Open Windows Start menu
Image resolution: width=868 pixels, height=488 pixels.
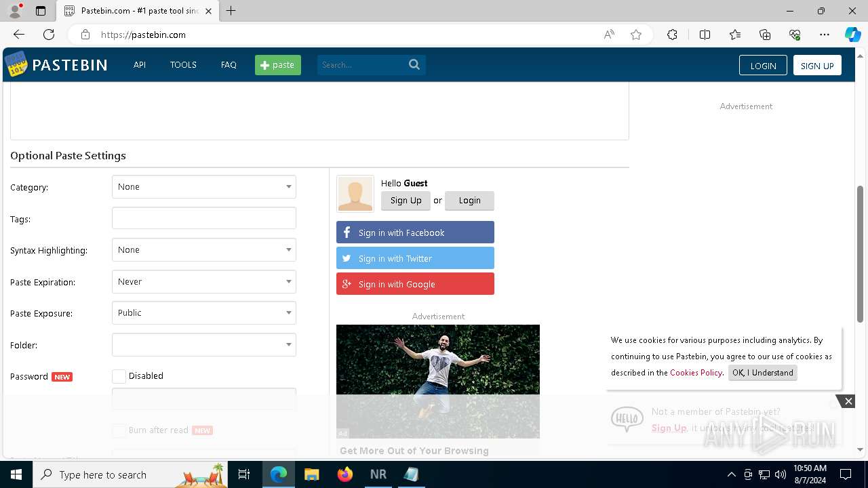[x=16, y=474]
